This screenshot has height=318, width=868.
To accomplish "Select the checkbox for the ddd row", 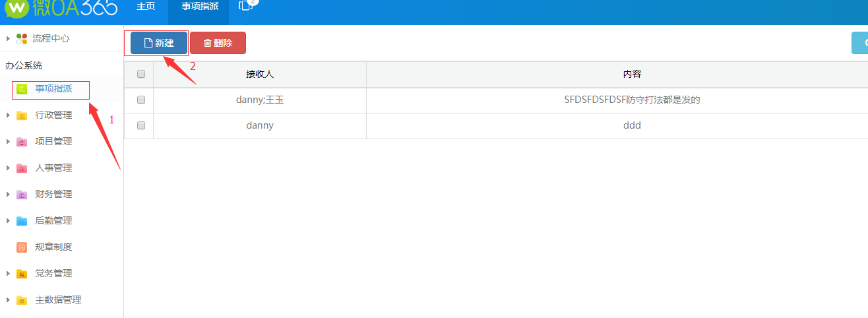I will coord(140,126).
